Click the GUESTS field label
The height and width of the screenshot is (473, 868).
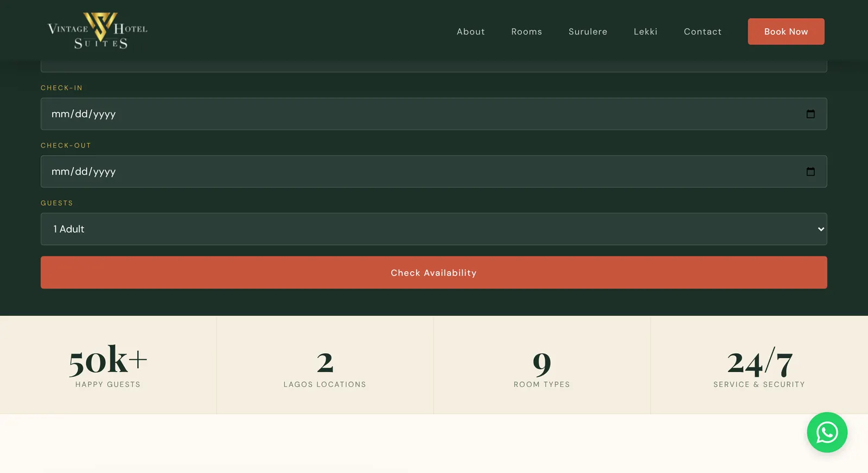(x=57, y=203)
